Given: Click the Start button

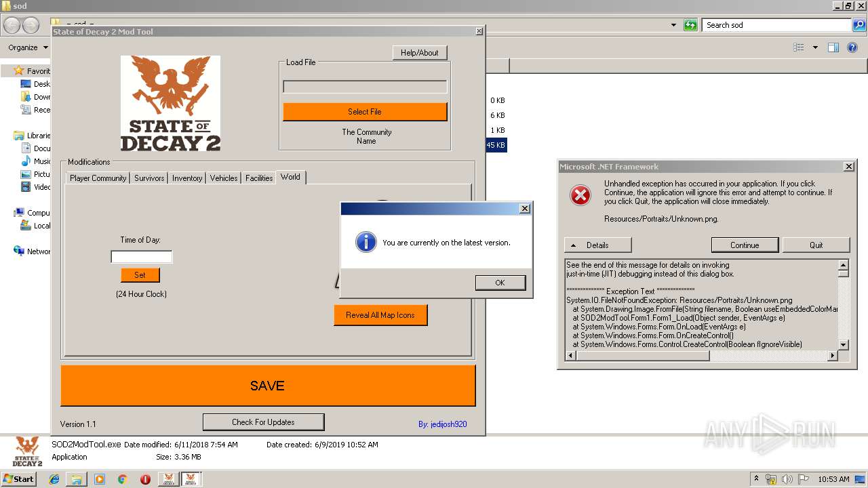Looking at the screenshot, I should point(18,479).
